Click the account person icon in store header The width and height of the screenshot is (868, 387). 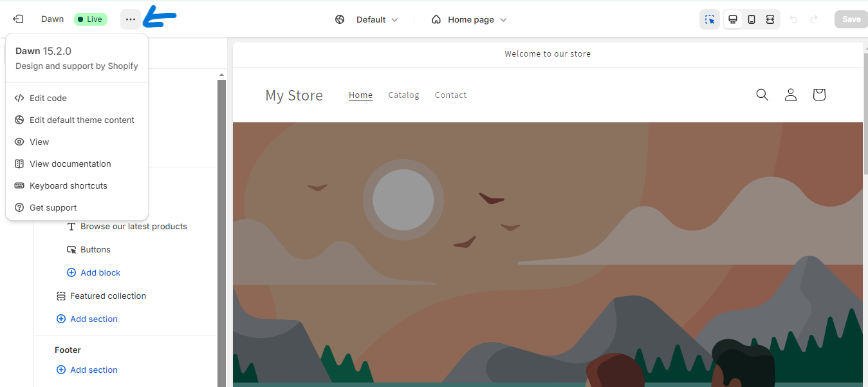791,95
